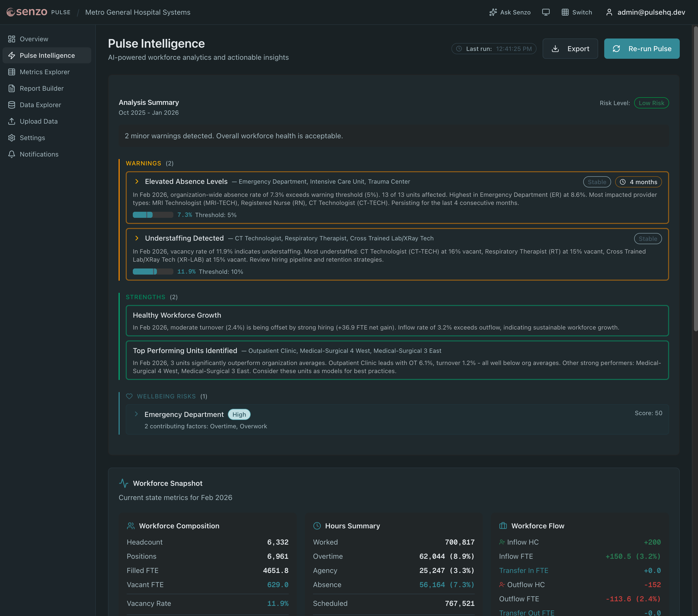This screenshot has width=698, height=616.
Task: Toggle the Stable status badge on Understaffing Detected
Action: [648, 239]
